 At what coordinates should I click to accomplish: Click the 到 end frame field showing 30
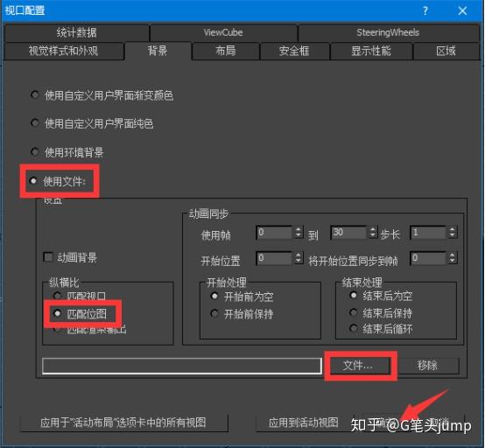pyautogui.click(x=349, y=233)
